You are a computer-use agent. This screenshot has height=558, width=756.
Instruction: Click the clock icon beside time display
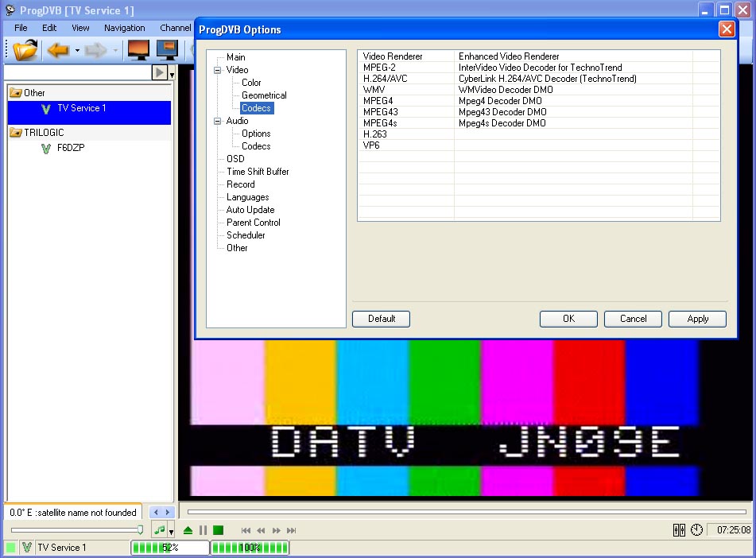pos(696,530)
